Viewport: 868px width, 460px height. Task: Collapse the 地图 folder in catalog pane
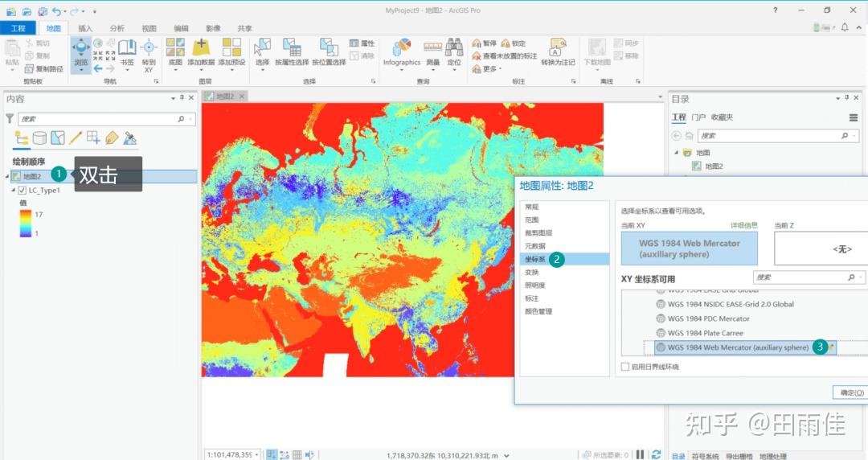[677, 153]
